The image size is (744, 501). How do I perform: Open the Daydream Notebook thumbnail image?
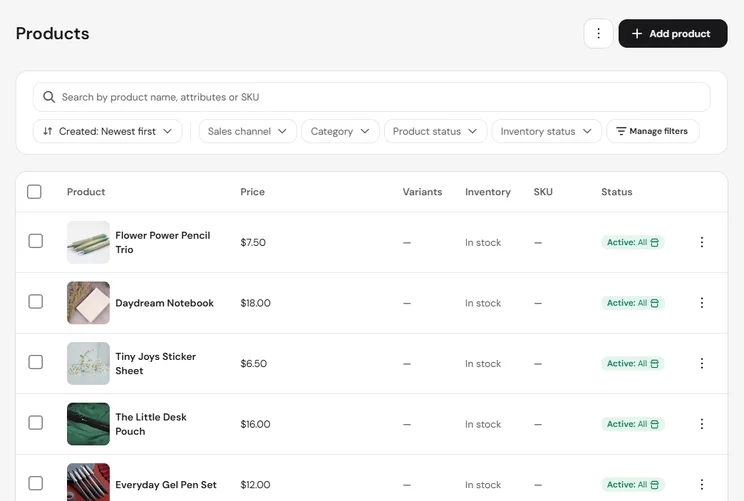pyautogui.click(x=88, y=303)
